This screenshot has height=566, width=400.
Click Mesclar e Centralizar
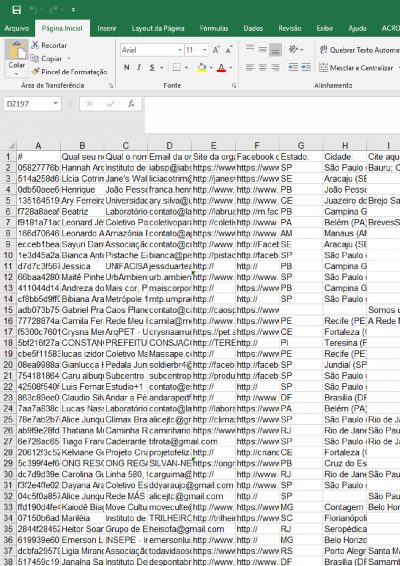click(x=357, y=68)
